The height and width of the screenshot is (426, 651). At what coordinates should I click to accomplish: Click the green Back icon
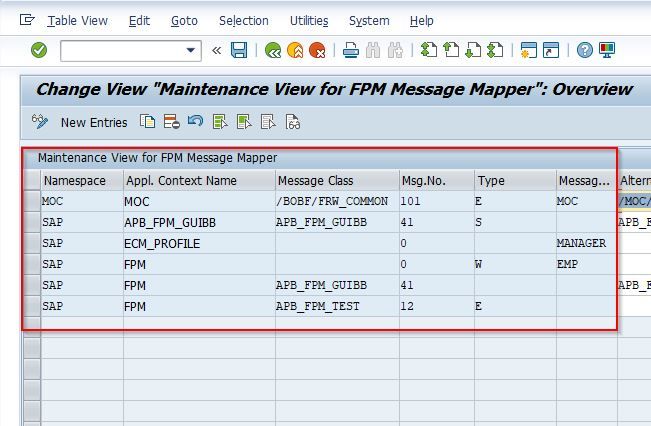[x=273, y=51]
